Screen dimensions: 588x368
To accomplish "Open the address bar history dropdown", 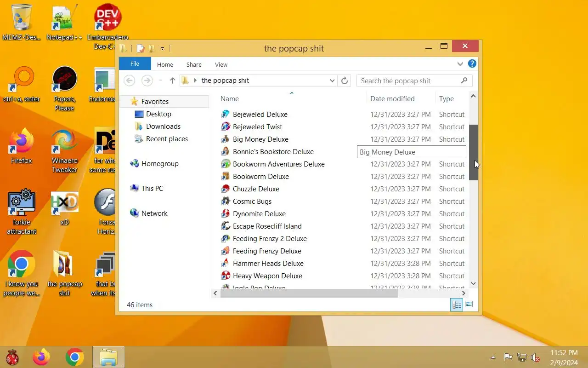I will (x=332, y=80).
